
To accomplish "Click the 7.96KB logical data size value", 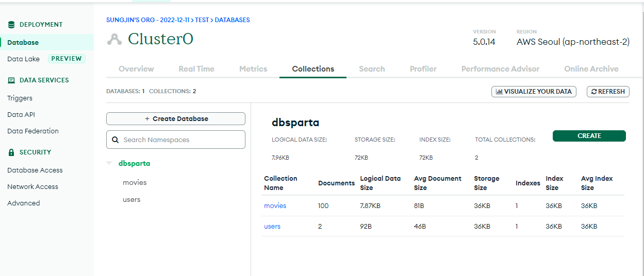I will click(x=280, y=158).
